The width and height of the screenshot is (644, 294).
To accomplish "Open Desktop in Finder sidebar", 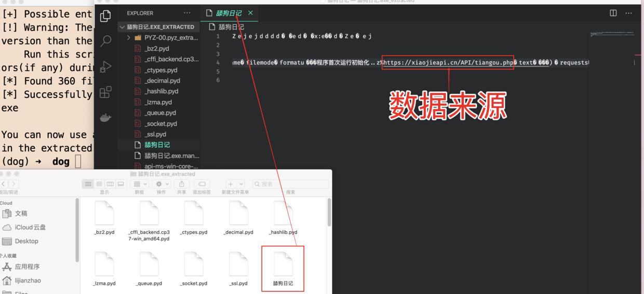I will point(21,241).
